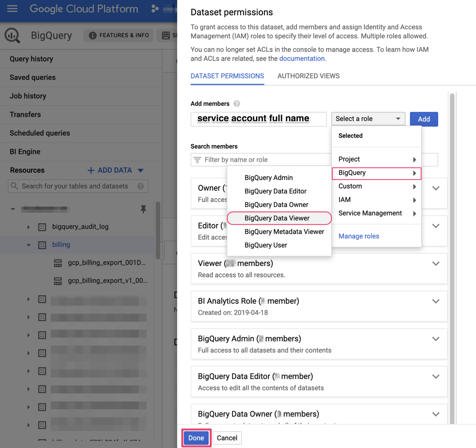The width and height of the screenshot is (476, 448).
Task: Select the BigQuery Admin role
Action: click(x=279, y=178)
